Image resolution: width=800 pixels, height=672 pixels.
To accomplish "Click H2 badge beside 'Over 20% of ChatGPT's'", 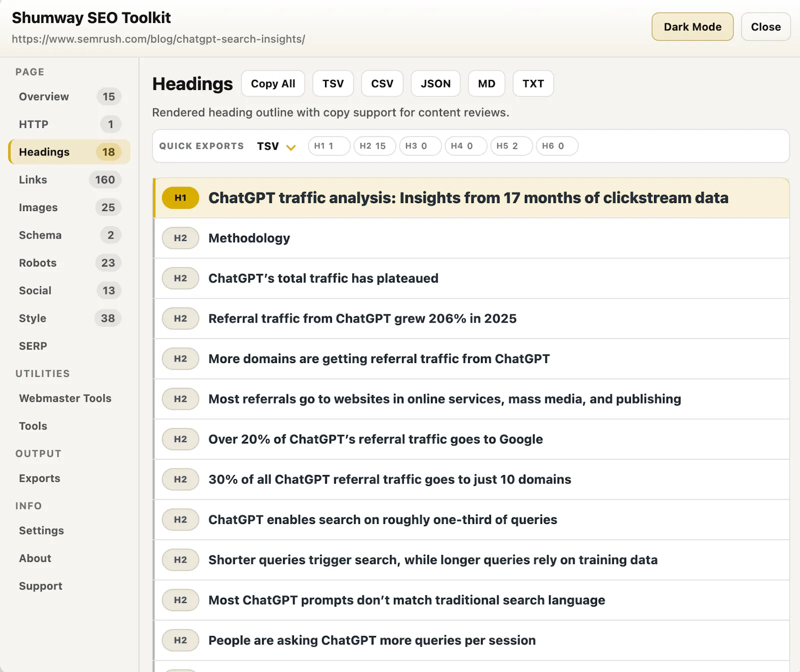I will click(x=180, y=439).
